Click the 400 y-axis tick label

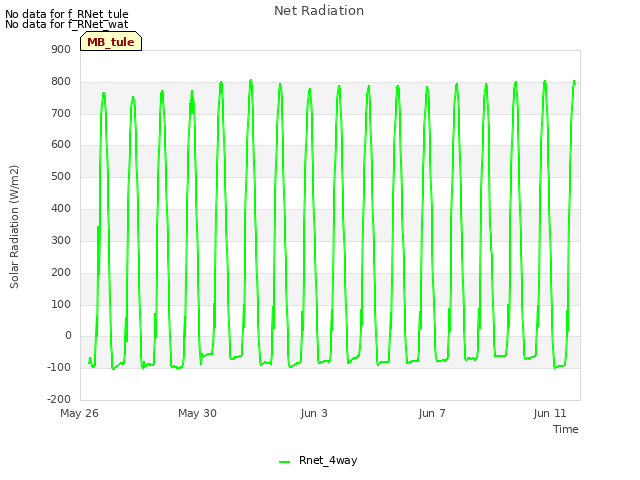(61, 209)
